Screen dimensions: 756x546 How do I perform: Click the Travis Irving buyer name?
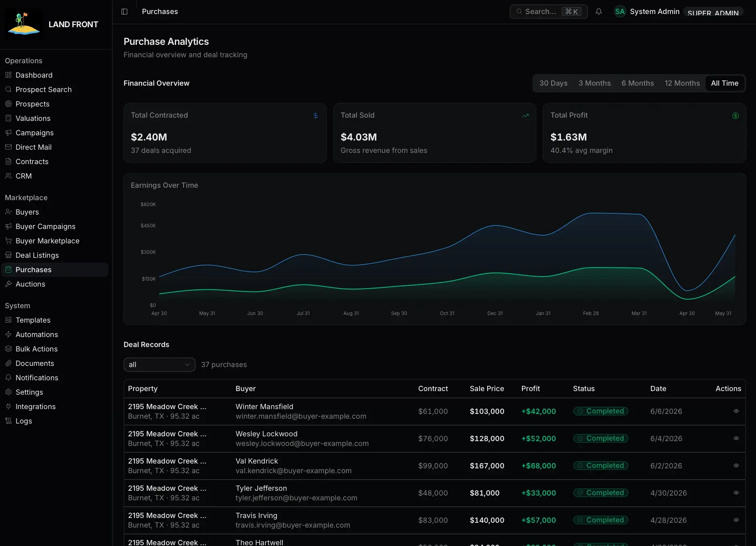click(x=256, y=516)
